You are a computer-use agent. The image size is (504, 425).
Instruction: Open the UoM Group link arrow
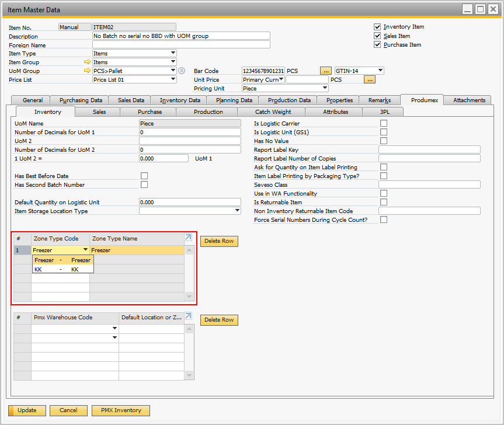tap(88, 71)
